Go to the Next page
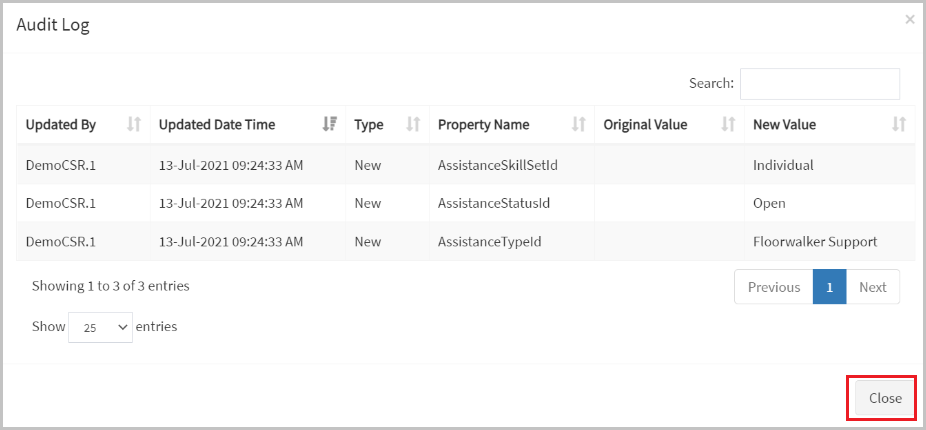 (x=873, y=287)
